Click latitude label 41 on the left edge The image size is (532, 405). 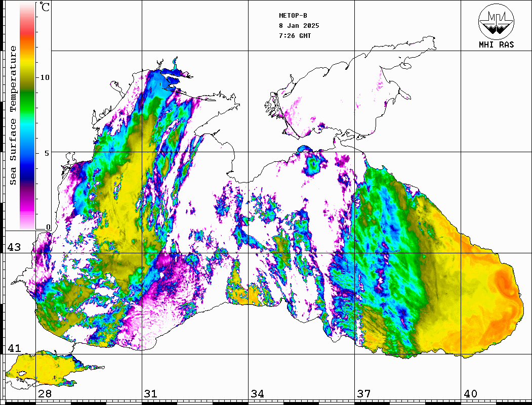click(14, 348)
